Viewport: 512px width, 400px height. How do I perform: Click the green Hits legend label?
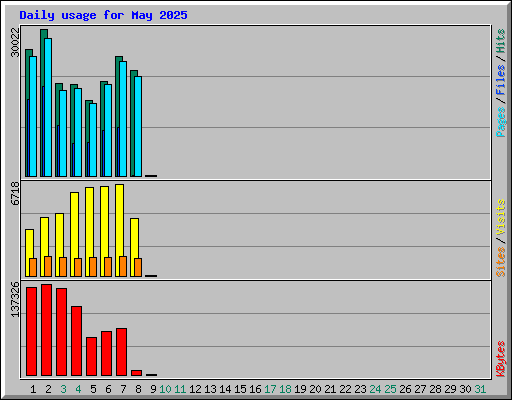tap(501, 41)
